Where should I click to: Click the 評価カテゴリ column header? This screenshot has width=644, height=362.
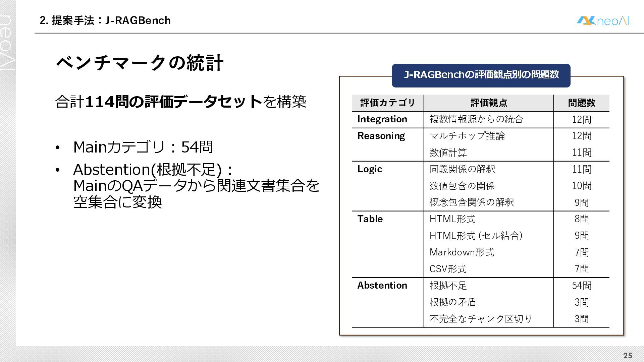(388, 103)
